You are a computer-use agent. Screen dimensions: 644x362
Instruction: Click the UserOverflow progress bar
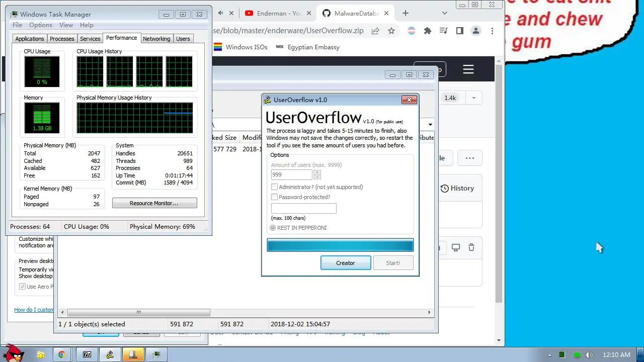tap(340, 245)
